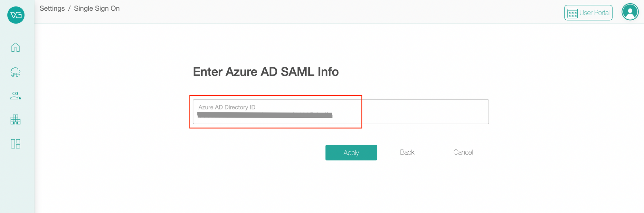Click the Azure AD Directory ID label
The height and width of the screenshot is (213, 644).
tap(227, 107)
